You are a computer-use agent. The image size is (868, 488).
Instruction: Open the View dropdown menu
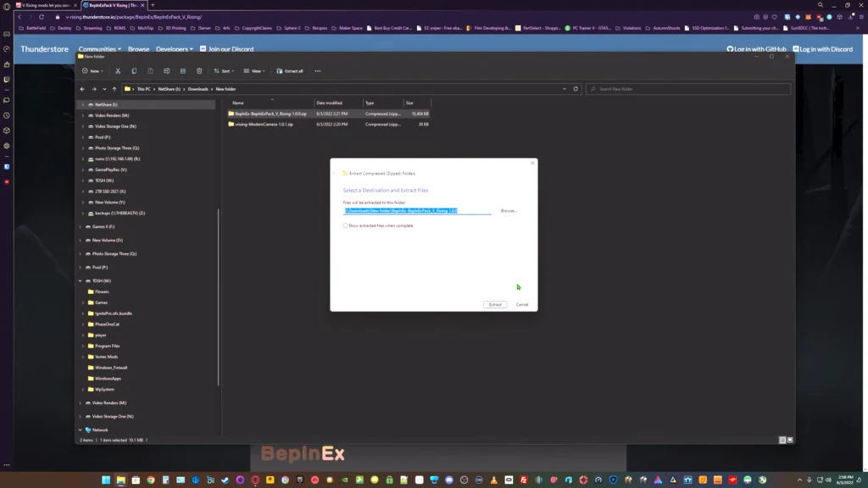[254, 71]
